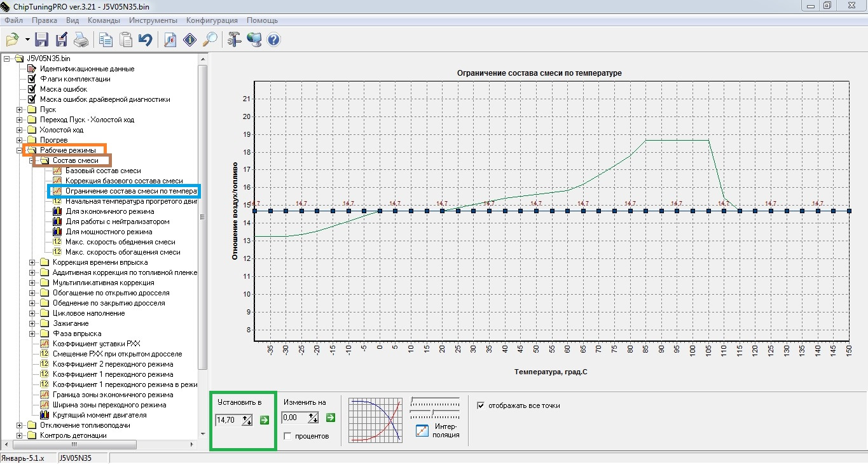Click the blue diamond info icon
868x464 pixels.
(189, 40)
